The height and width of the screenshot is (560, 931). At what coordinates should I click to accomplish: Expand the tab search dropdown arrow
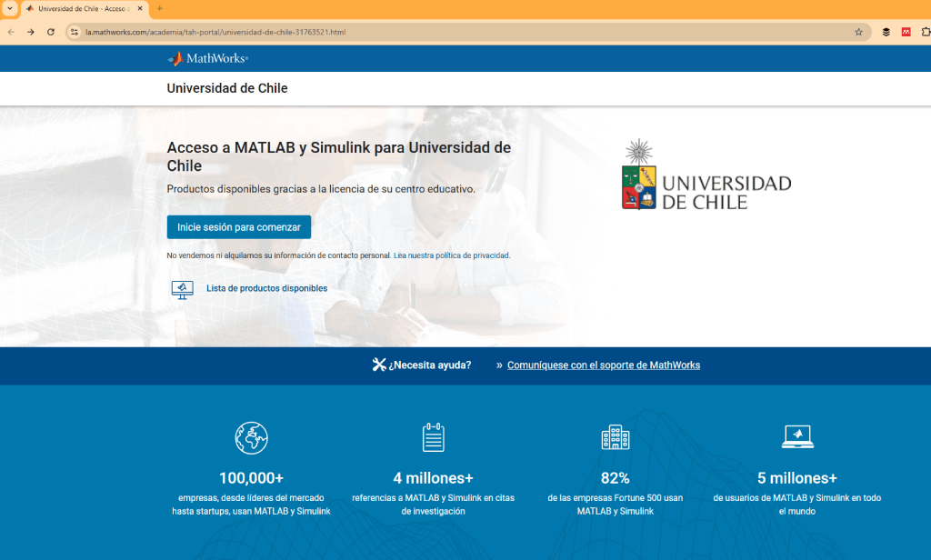coord(9,8)
